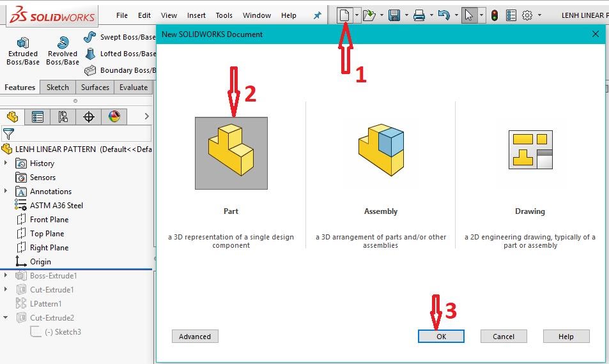Expand the Print dropdown arrow
Image resolution: width=609 pixels, height=364 pixels.
[431, 15]
